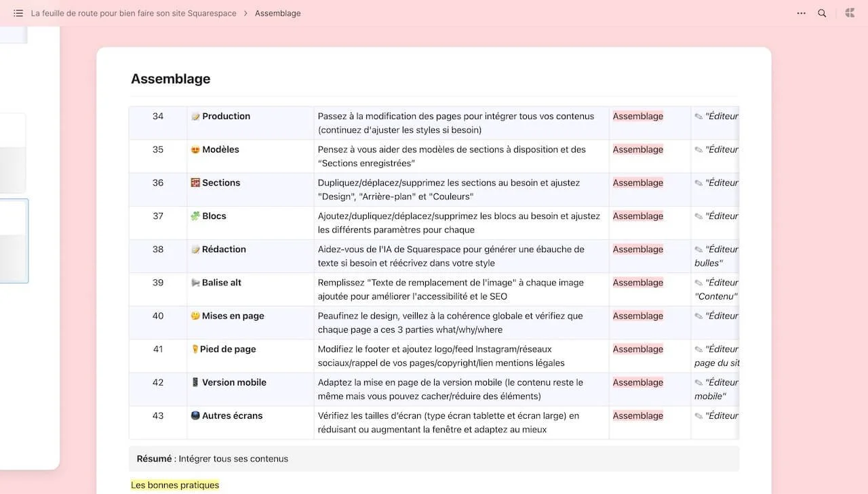
Task: Open breadcrumb La feuille de route pour bien faire son site Squarespace
Action: pos(133,13)
